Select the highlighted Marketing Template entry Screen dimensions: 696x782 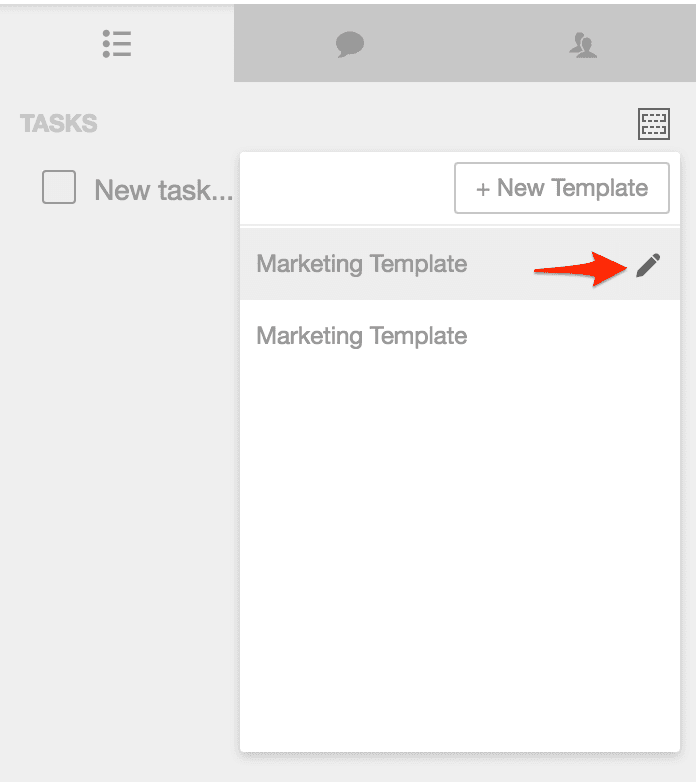pyautogui.click(x=460, y=264)
